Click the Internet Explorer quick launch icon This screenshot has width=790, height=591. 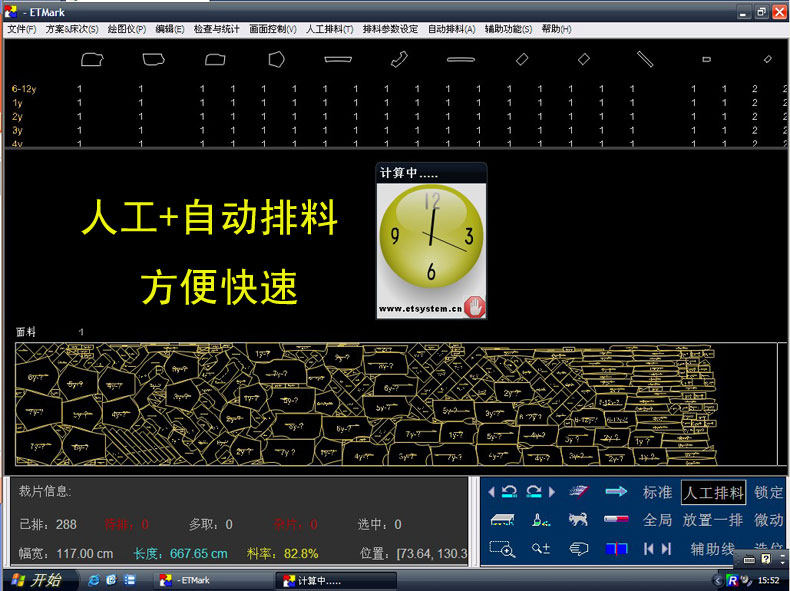[94, 580]
